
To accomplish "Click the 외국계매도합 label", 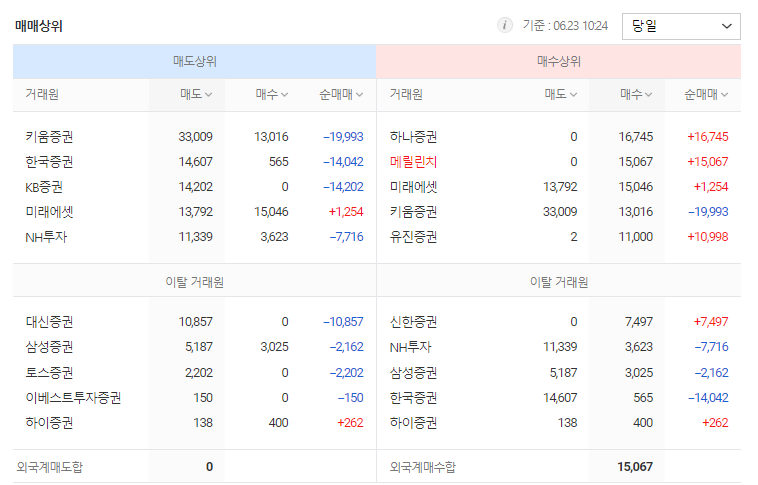I will 50,467.
